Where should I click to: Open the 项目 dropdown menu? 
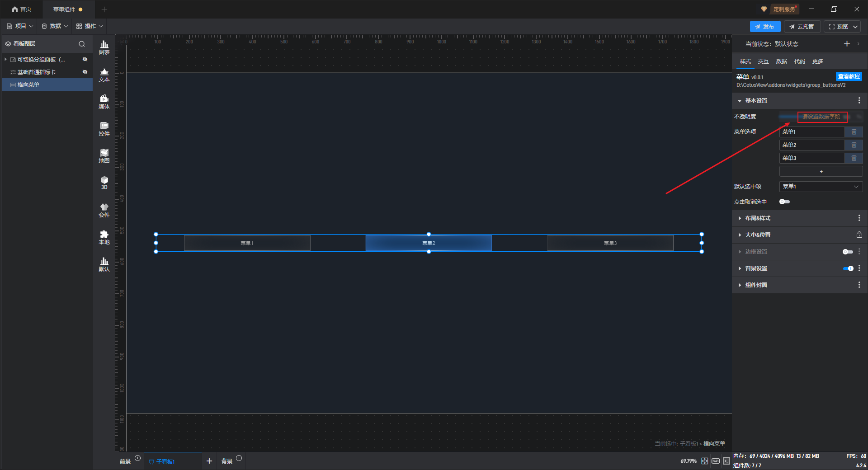[x=20, y=26]
